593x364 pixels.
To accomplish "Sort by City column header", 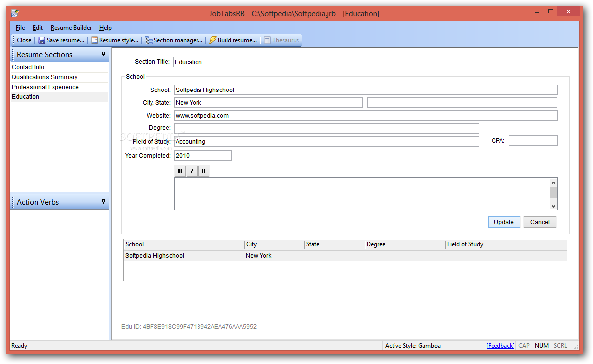I will click(x=275, y=245).
